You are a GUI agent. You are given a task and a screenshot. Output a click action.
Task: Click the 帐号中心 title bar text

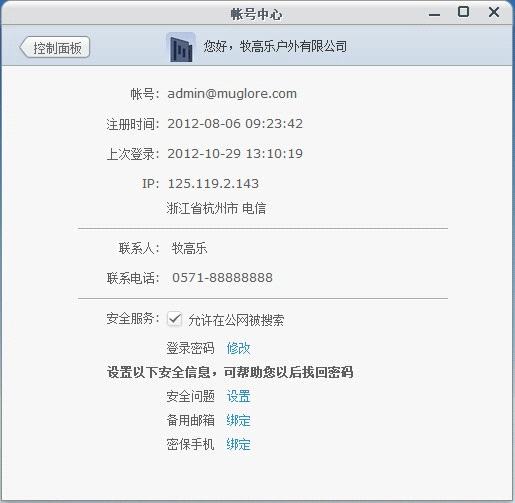[x=256, y=15]
